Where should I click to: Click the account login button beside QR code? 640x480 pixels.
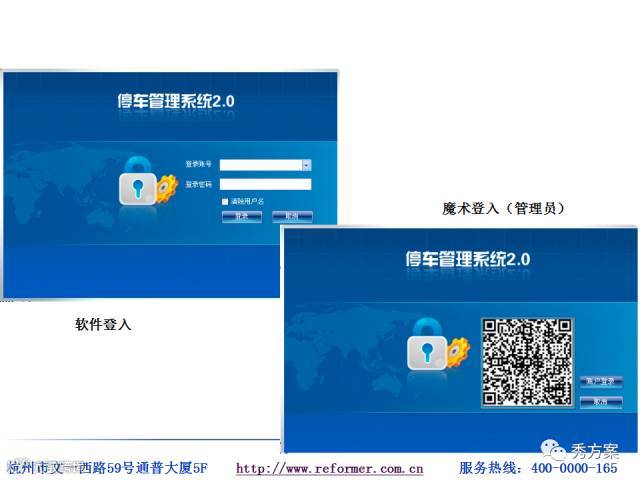601,381
